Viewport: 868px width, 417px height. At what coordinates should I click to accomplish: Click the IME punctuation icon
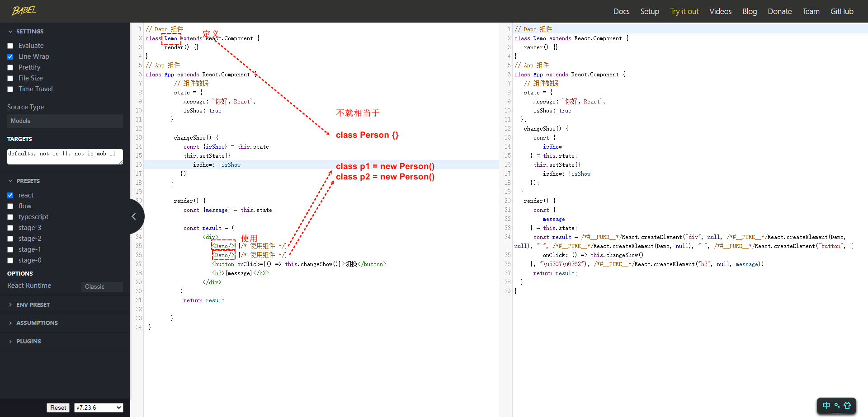click(837, 406)
